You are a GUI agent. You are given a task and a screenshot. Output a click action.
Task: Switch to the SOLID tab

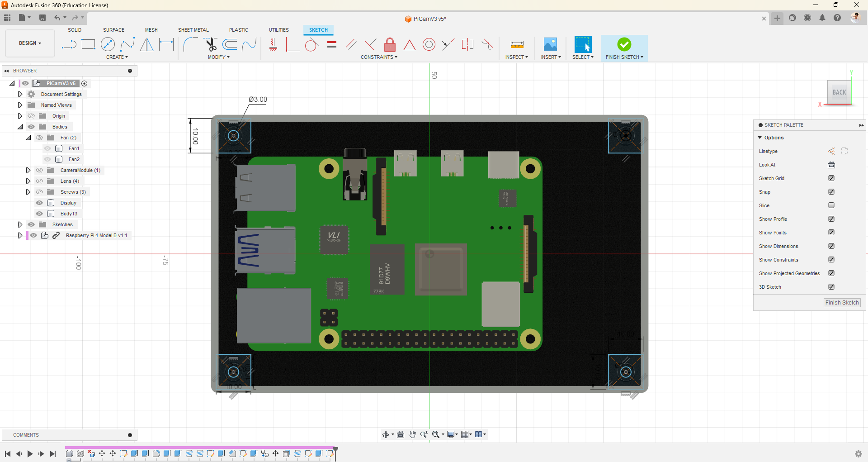click(75, 30)
